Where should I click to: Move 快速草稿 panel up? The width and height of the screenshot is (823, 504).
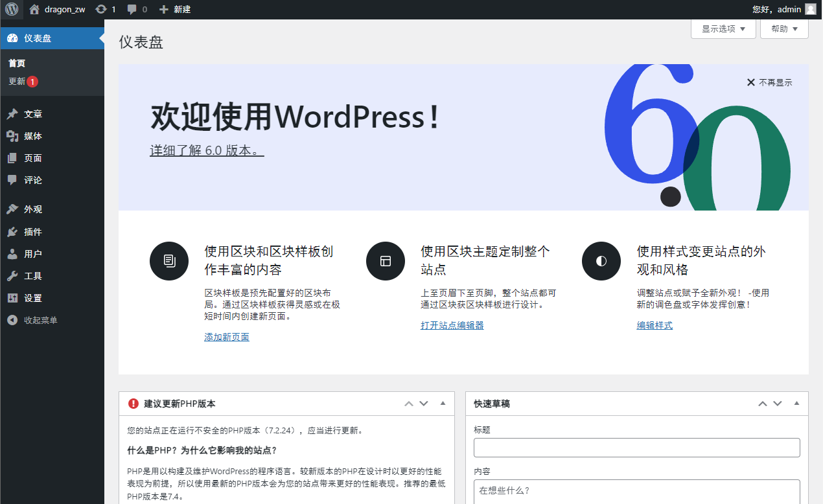(x=763, y=404)
